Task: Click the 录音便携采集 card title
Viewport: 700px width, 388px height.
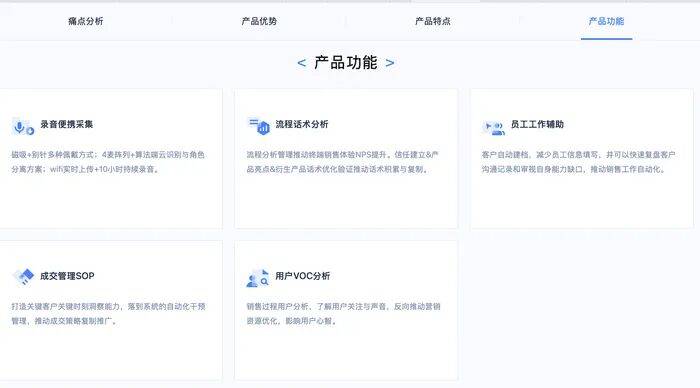Action: (67, 124)
